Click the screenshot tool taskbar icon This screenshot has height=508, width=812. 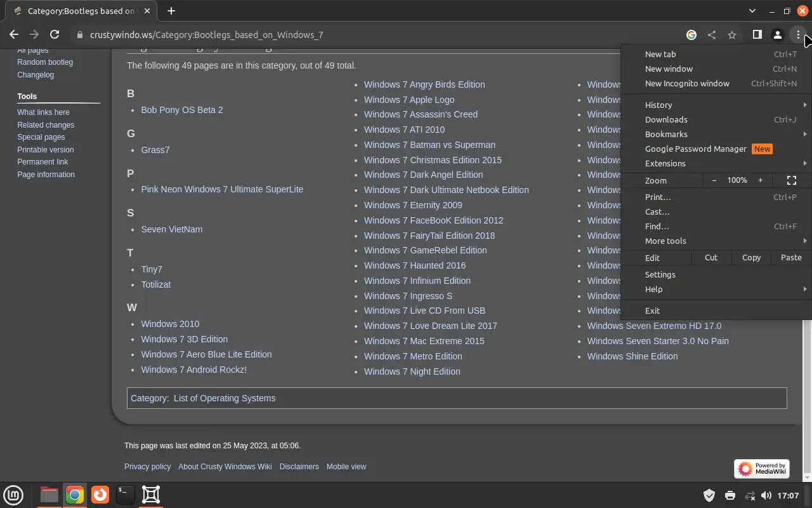[151, 495]
